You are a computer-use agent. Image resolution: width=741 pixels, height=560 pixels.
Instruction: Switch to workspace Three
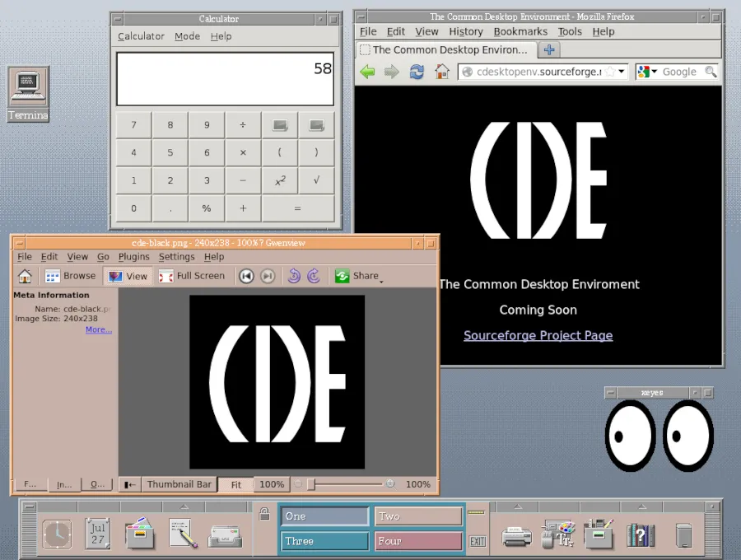point(324,543)
